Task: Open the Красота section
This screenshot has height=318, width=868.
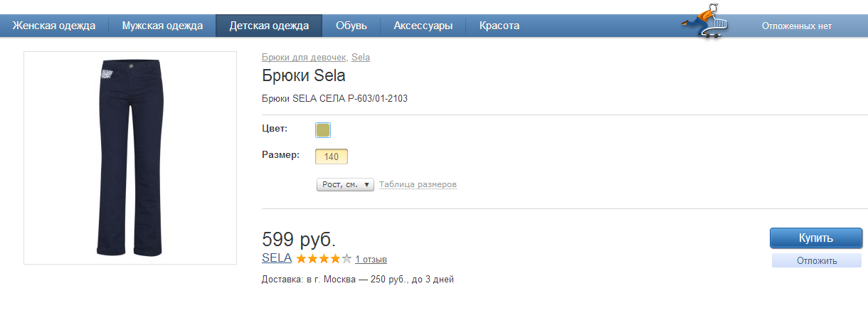Action: point(499,26)
